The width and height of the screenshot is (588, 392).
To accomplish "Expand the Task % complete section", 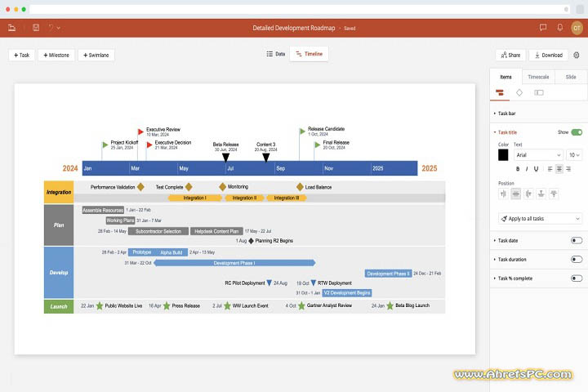I will (514, 278).
